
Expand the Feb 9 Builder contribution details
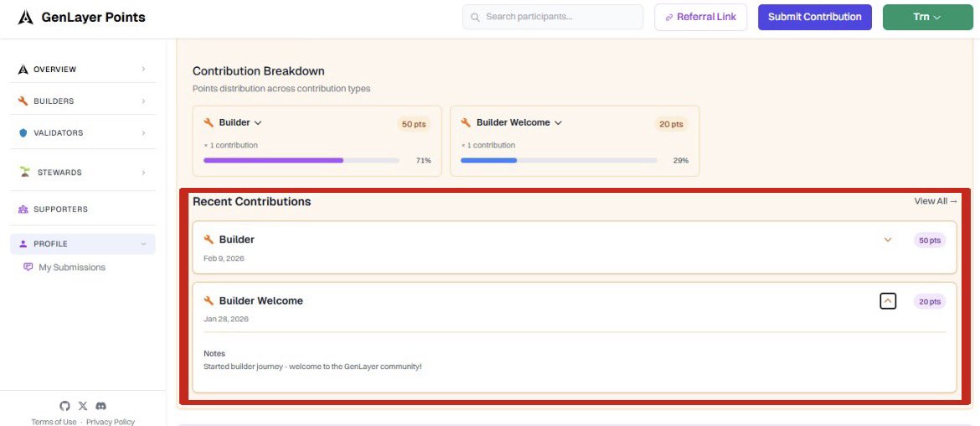(888, 240)
